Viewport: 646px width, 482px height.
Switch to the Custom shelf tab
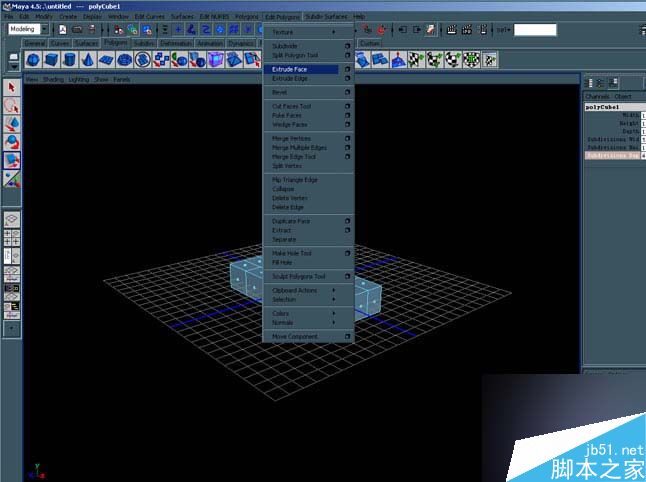click(x=370, y=43)
